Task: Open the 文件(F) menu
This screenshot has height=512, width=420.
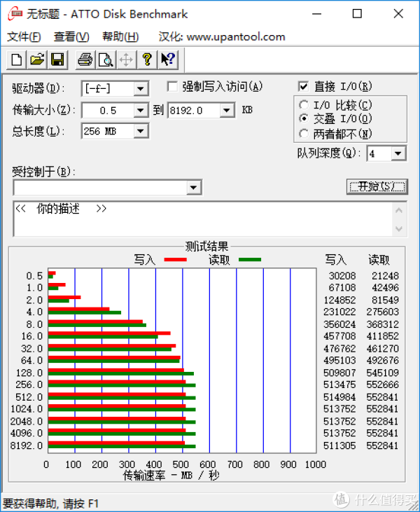Action: pos(24,36)
